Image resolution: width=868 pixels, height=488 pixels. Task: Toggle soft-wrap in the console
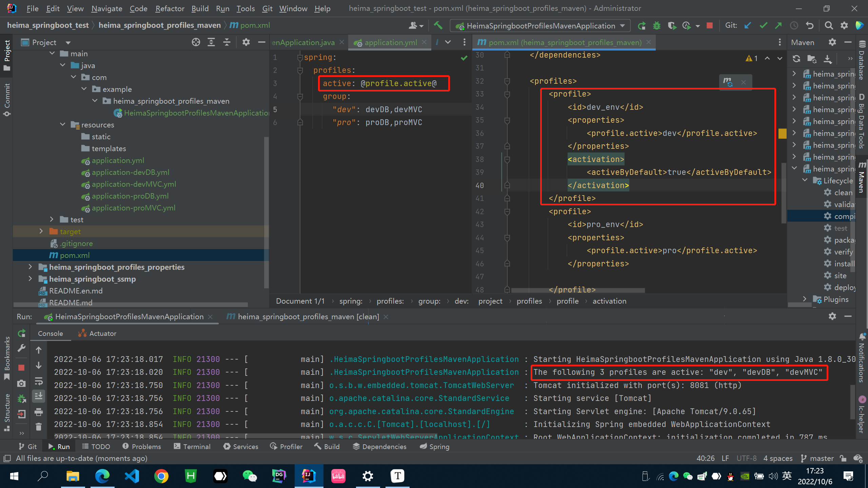click(39, 381)
